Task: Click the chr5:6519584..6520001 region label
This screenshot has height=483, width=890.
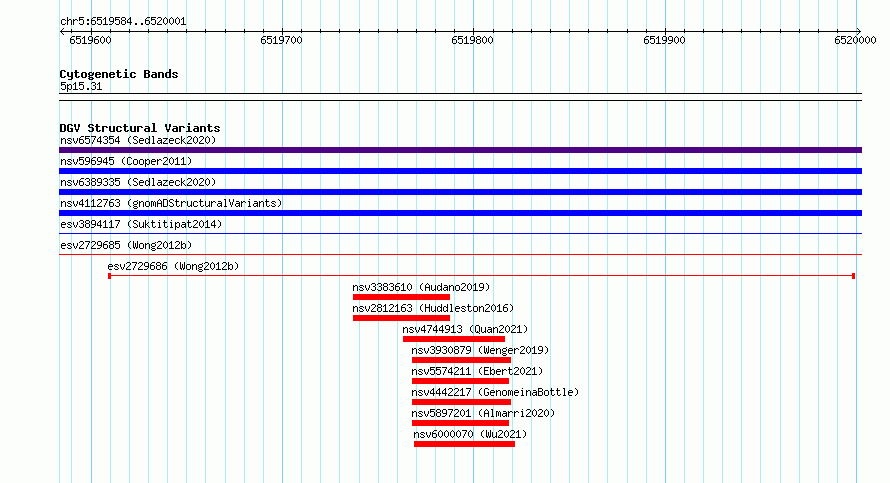Action: pyautogui.click(x=123, y=21)
